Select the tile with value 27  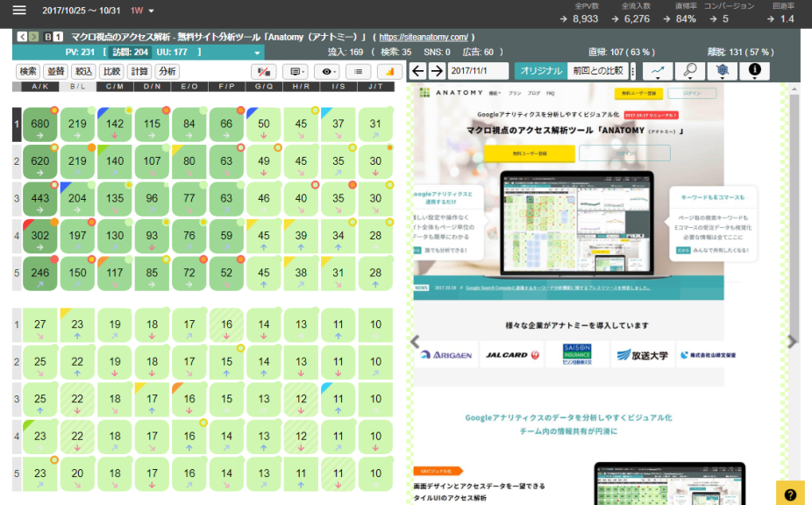tap(39, 326)
